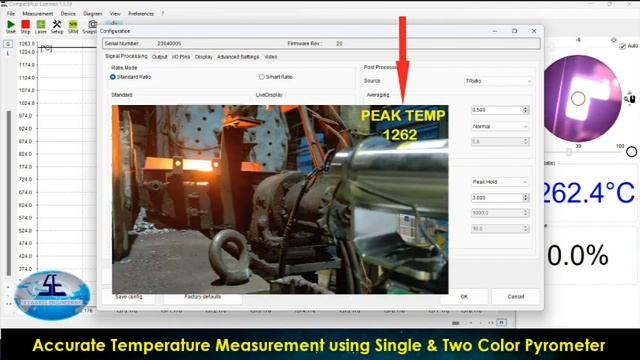Switch to the Display tab

(x=203, y=57)
